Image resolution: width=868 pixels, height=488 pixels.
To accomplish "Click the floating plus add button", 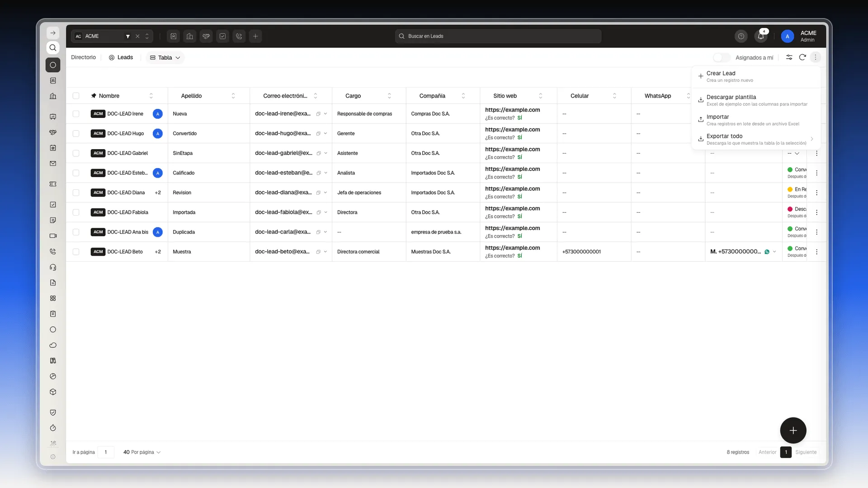I will (x=793, y=431).
